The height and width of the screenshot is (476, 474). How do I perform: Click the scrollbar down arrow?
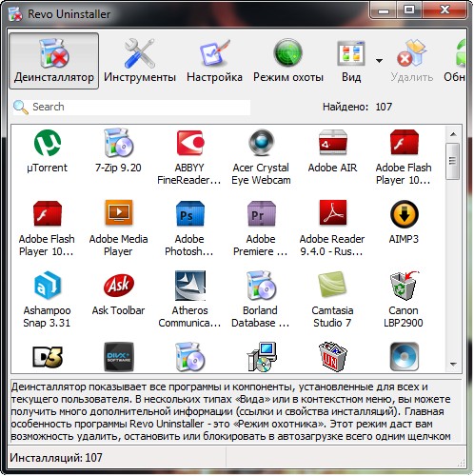click(453, 364)
